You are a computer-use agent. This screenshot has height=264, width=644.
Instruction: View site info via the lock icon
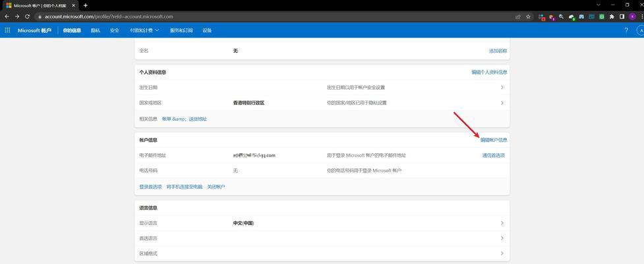pyautogui.click(x=40, y=17)
